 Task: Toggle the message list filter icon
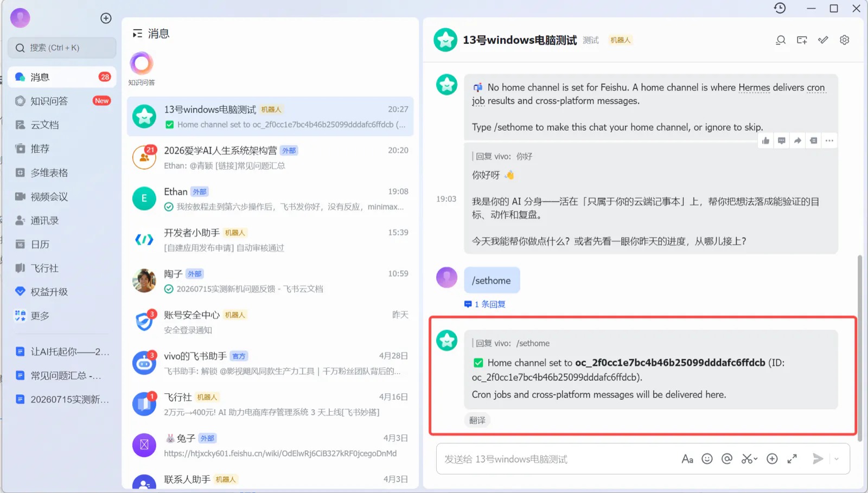tap(137, 34)
